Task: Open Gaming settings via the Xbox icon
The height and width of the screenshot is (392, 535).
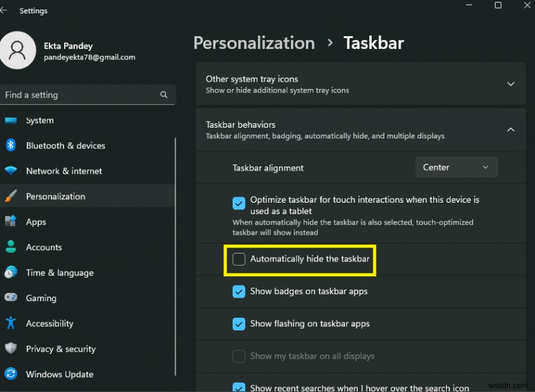Action: click(11, 298)
